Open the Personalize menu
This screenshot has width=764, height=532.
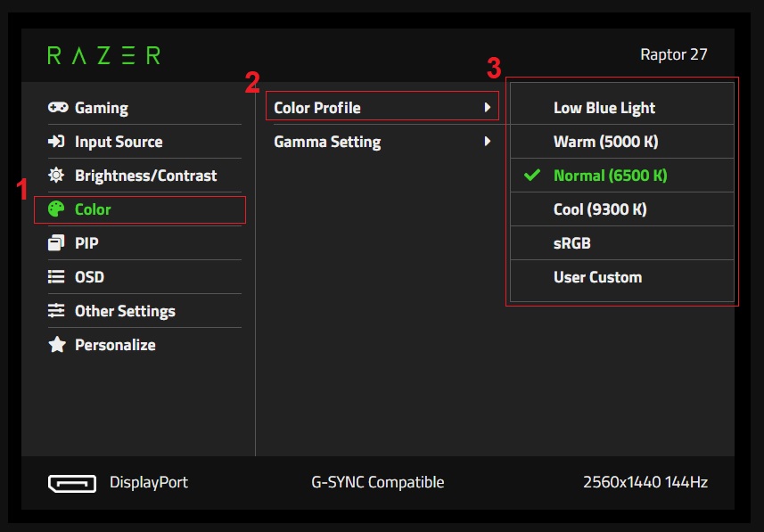click(144, 345)
